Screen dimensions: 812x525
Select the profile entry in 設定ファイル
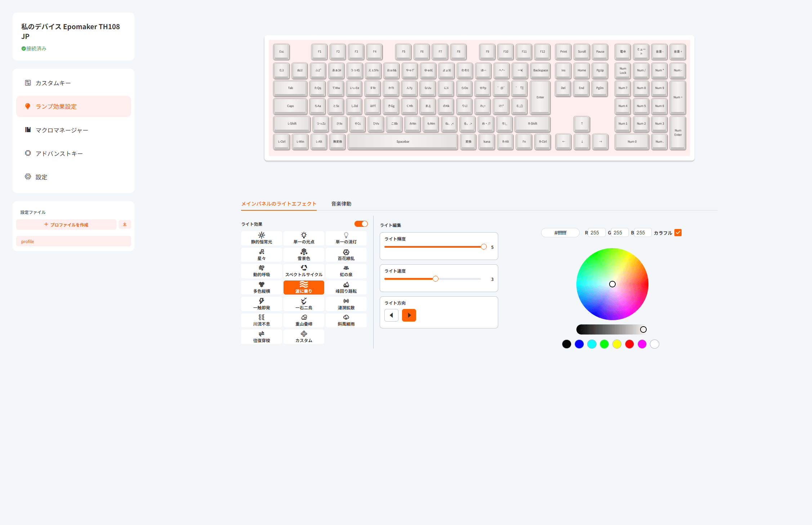pos(73,241)
